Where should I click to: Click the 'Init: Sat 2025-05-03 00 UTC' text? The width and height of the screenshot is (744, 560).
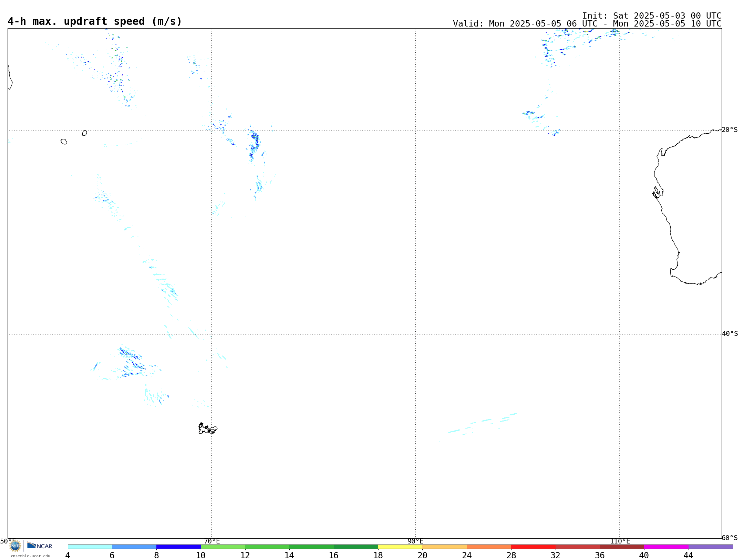pyautogui.click(x=652, y=16)
